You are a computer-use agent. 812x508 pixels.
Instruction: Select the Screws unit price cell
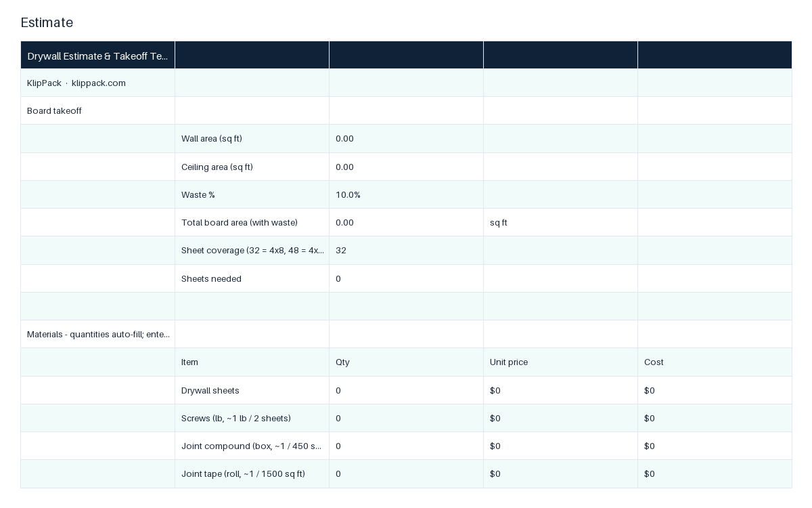coord(561,418)
